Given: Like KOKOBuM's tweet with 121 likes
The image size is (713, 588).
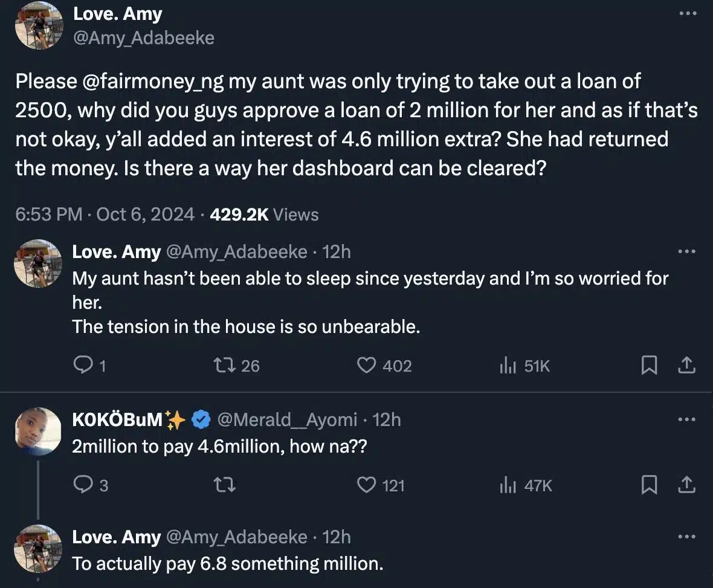Looking at the screenshot, I should pyautogui.click(x=366, y=485).
